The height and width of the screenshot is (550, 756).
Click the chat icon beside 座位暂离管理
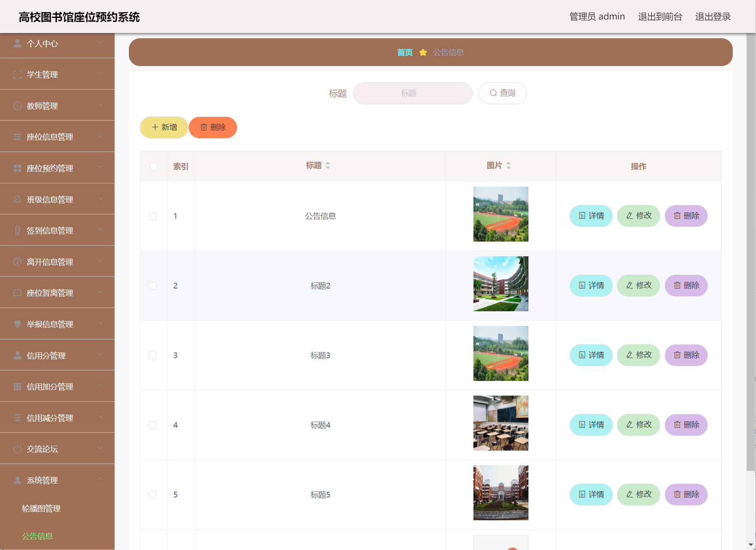point(18,293)
